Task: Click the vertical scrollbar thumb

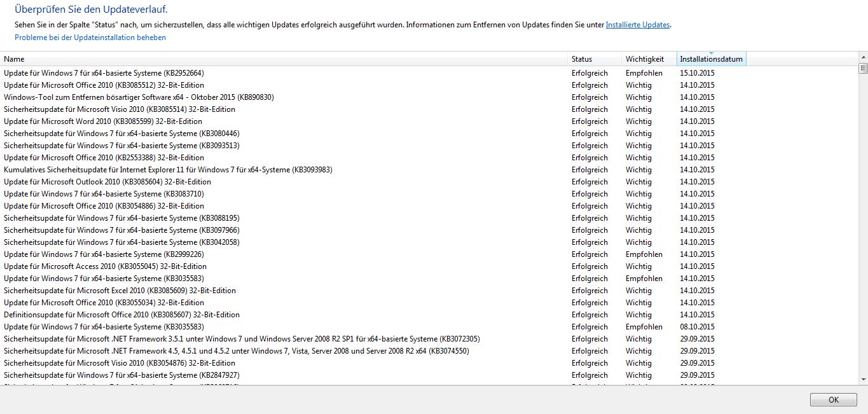Action: [x=863, y=69]
